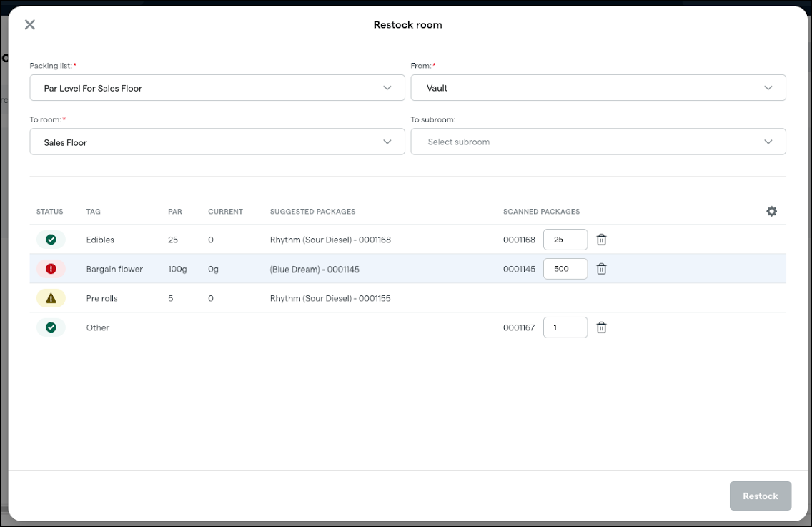Click the SUGGESTED PACKAGES column header

tap(312, 211)
